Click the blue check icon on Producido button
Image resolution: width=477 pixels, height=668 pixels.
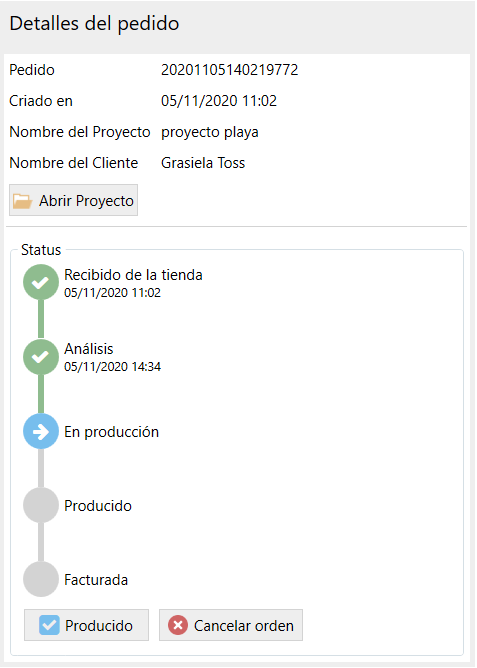coord(49,625)
